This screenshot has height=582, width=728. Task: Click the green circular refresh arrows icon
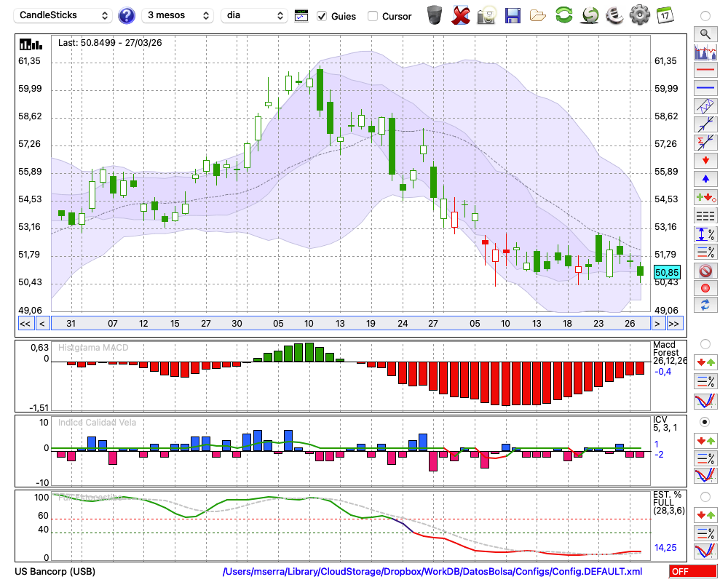coord(563,15)
